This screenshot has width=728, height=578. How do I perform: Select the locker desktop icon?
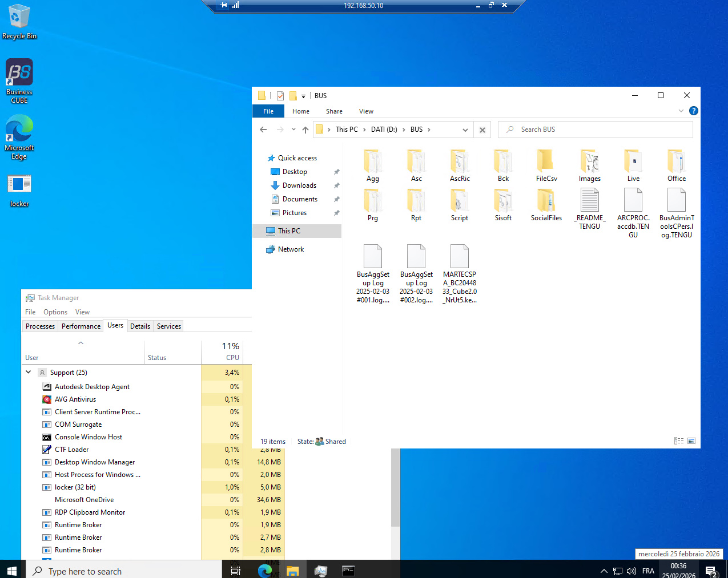pos(19,191)
